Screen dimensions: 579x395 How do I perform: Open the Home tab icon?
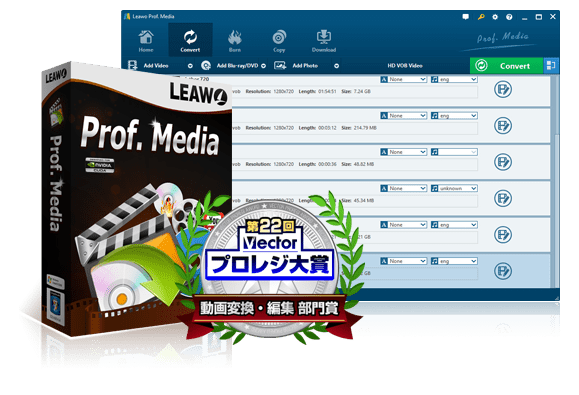click(146, 41)
